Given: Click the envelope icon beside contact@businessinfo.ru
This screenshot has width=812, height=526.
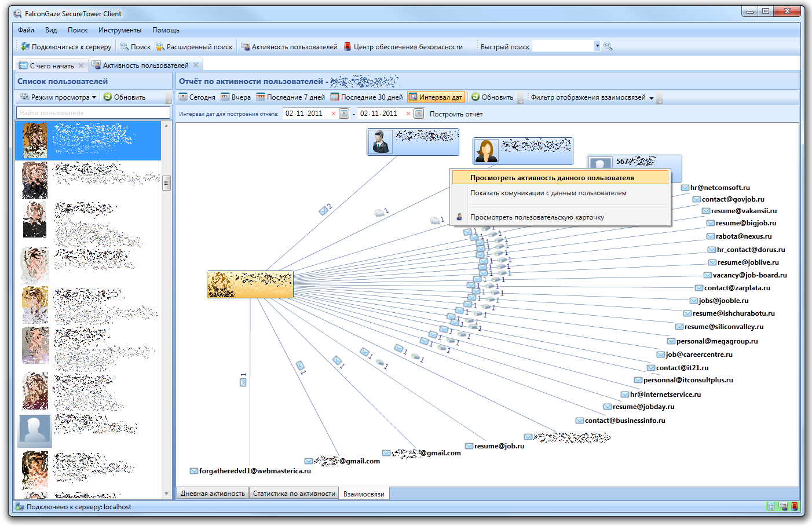Looking at the screenshot, I should tap(580, 421).
